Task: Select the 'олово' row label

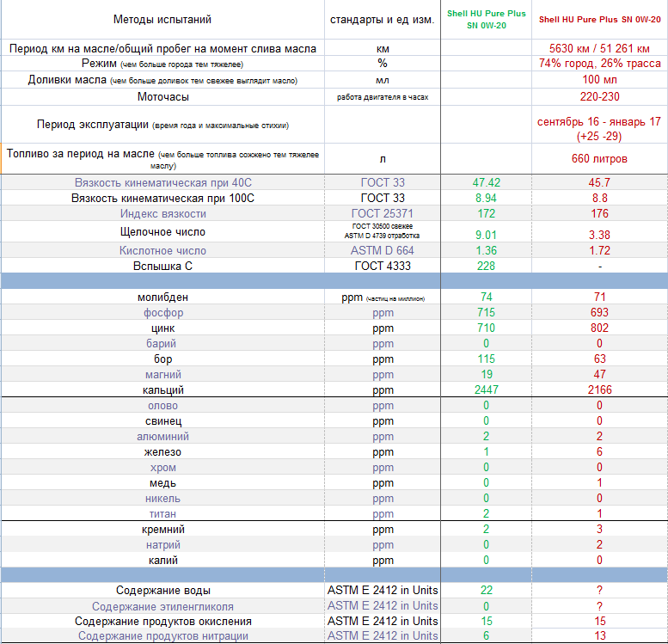Action: click(x=162, y=406)
